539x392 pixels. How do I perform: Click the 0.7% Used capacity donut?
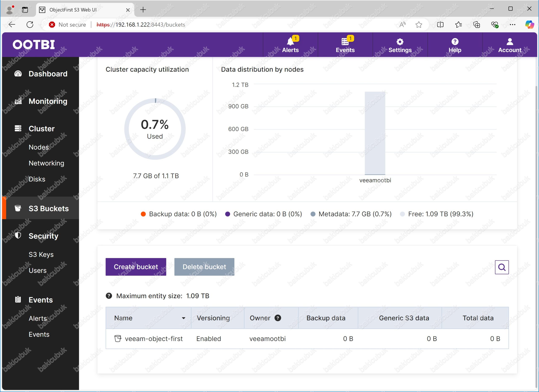coord(155,129)
